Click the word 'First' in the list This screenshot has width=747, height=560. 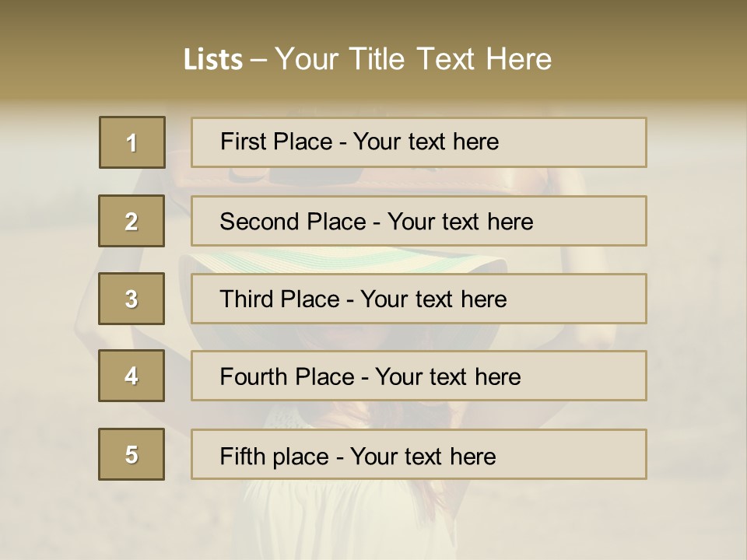point(241,142)
